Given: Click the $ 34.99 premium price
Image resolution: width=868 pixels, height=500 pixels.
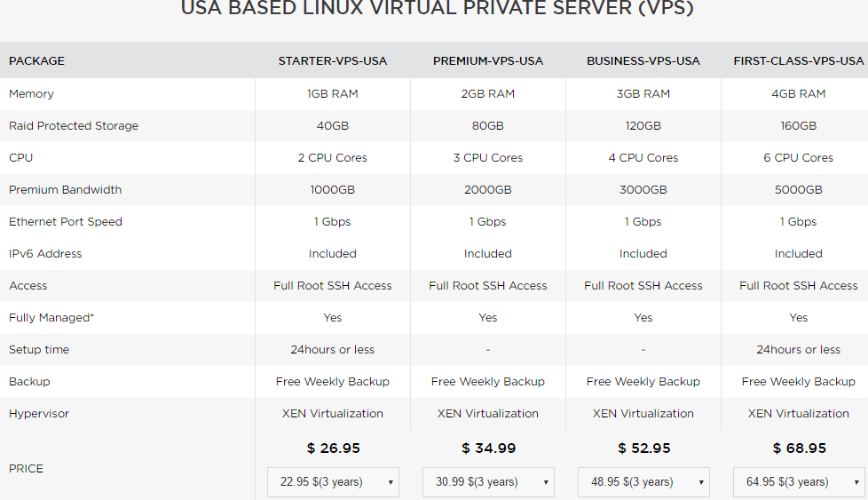Looking at the screenshot, I should [488, 448].
